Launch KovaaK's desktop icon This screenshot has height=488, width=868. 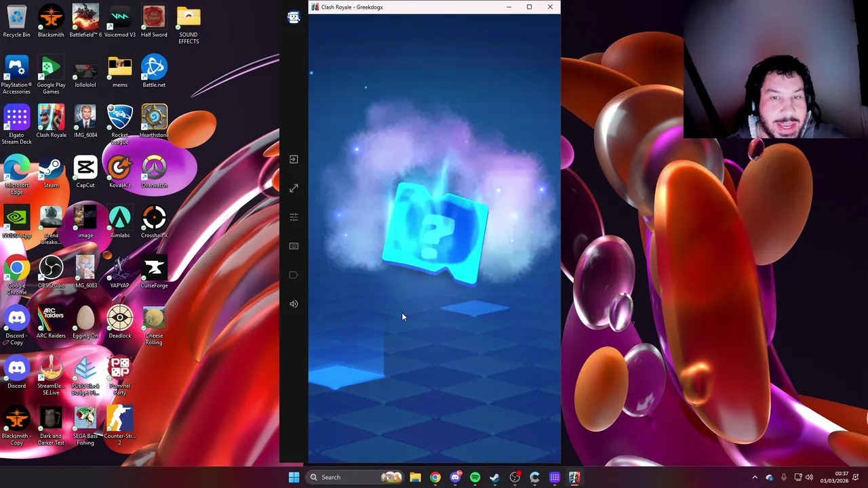pyautogui.click(x=120, y=173)
